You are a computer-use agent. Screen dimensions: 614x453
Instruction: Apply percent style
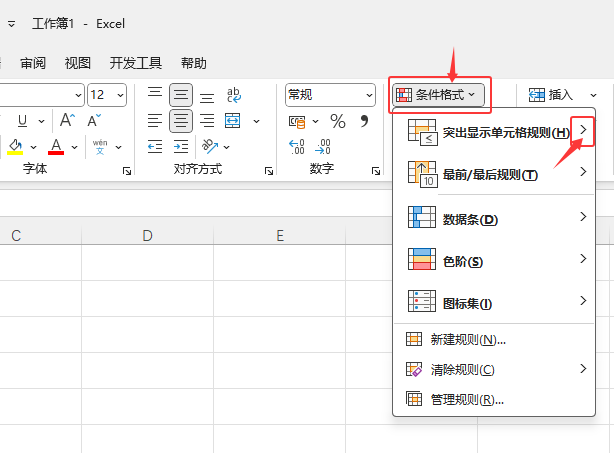338,121
